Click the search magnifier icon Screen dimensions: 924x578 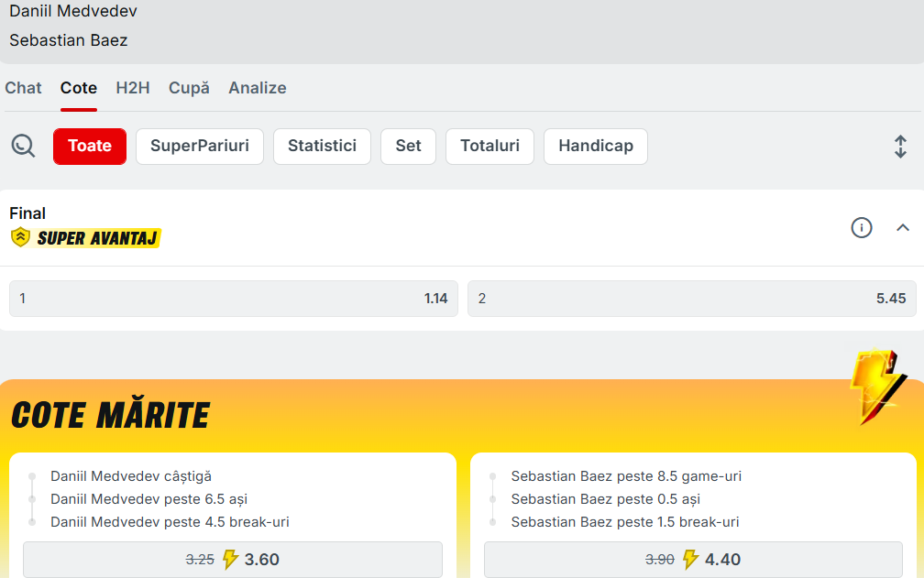pyautogui.click(x=23, y=146)
